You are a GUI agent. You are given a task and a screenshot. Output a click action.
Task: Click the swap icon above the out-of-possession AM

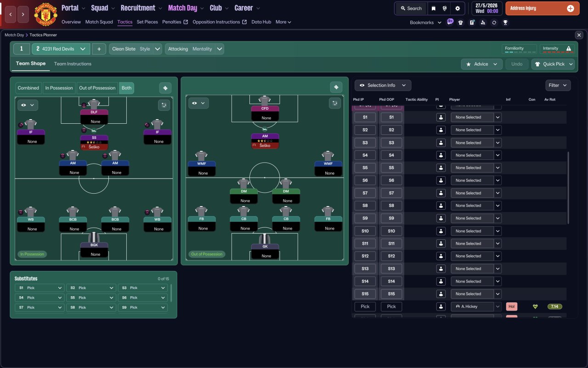pyautogui.click(x=265, y=129)
